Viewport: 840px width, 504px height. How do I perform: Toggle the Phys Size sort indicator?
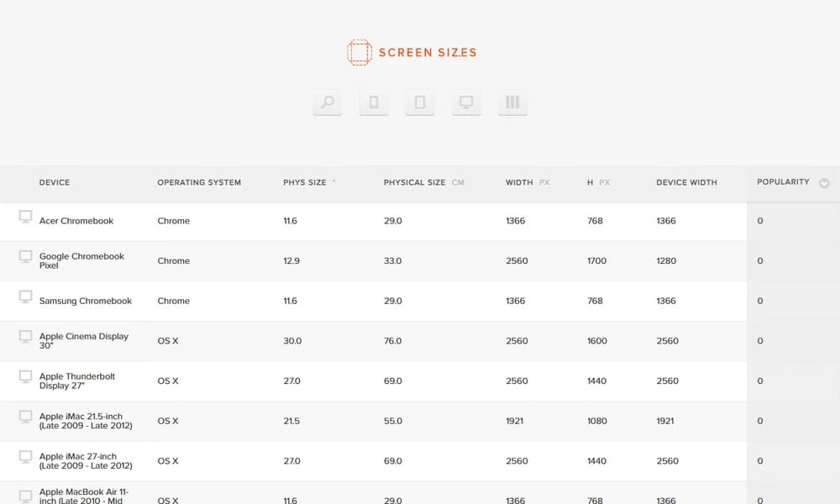(x=333, y=181)
